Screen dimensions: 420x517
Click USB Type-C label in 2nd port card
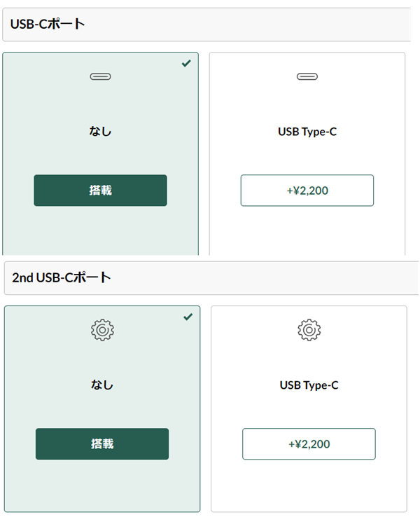(309, 385)
